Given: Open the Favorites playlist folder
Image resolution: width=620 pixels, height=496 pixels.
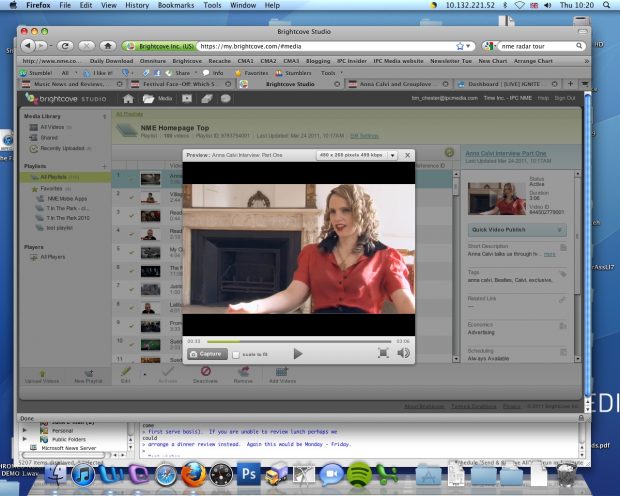Looking at the screenshot, I should (51, 189).
